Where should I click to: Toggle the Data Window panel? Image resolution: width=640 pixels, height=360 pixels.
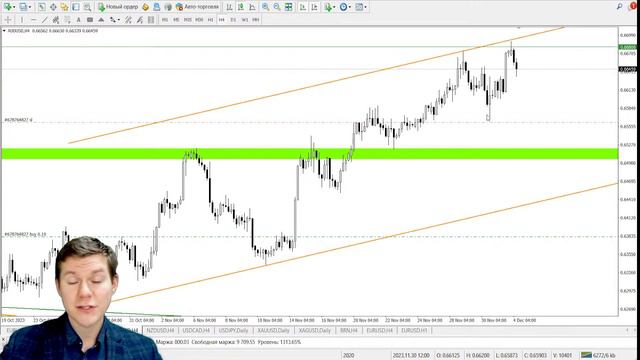53,7
